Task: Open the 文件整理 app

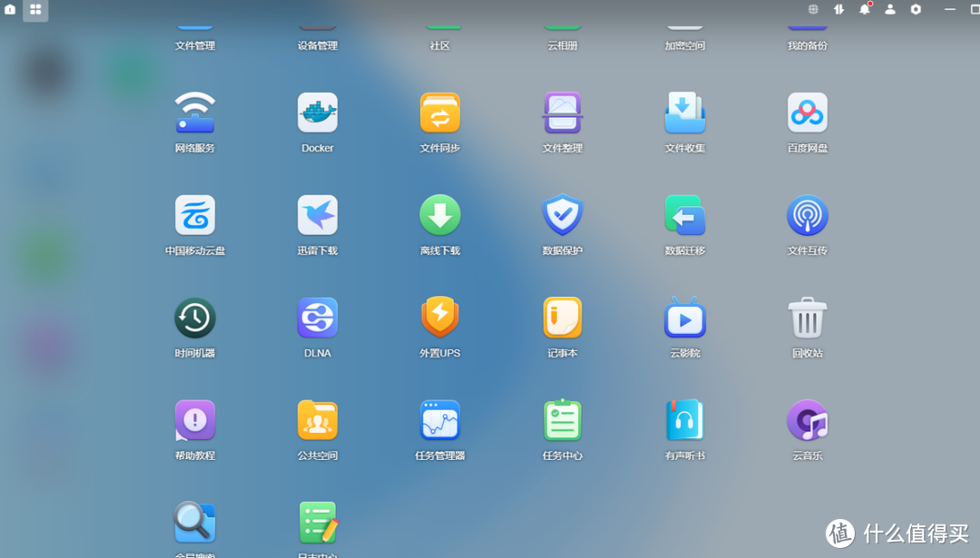Action: tap(563, 113)
